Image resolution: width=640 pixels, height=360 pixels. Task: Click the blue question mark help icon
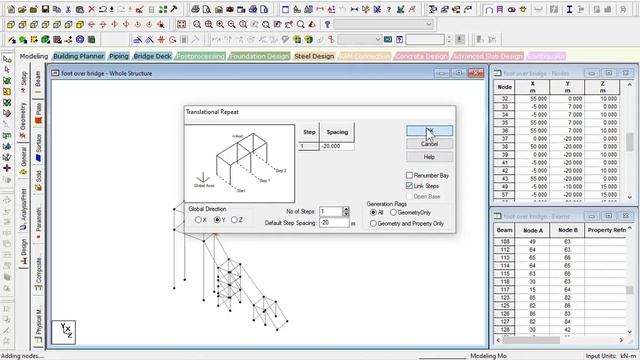coord(327,24)
